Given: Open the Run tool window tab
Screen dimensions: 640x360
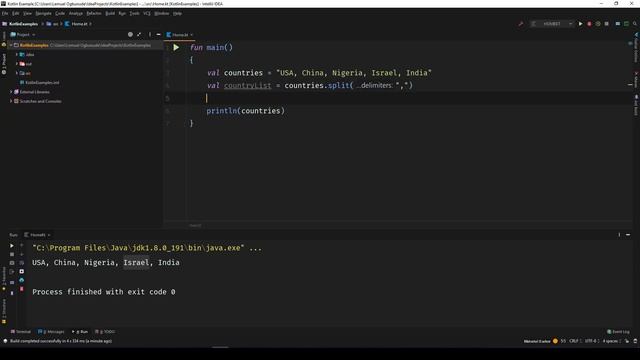Looking at the screenshot, I should (80, 332).
